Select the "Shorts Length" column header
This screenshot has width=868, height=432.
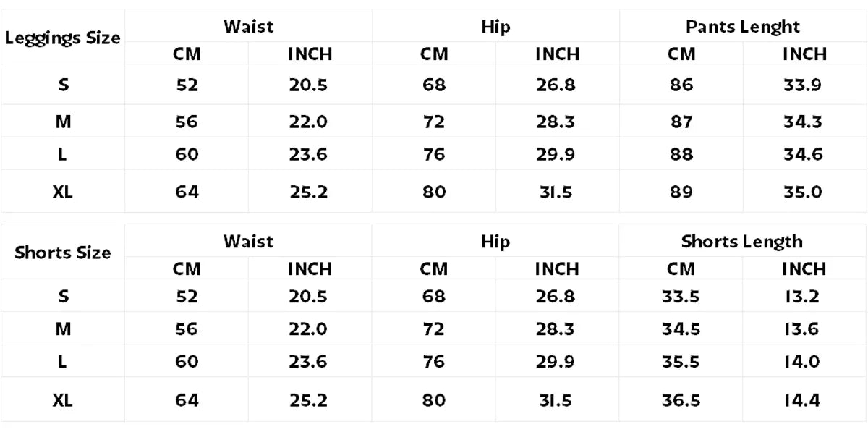(742, 242)
